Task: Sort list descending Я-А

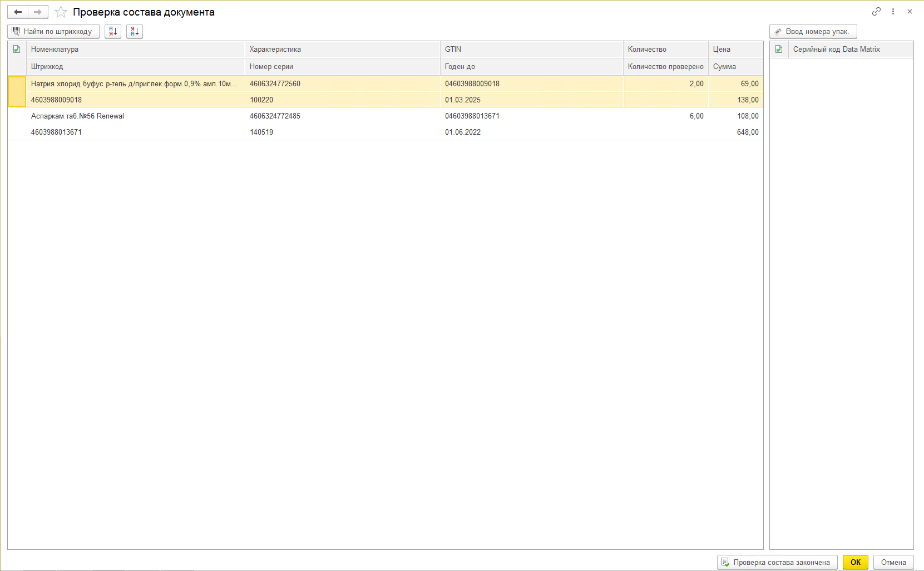Action: 135,32
